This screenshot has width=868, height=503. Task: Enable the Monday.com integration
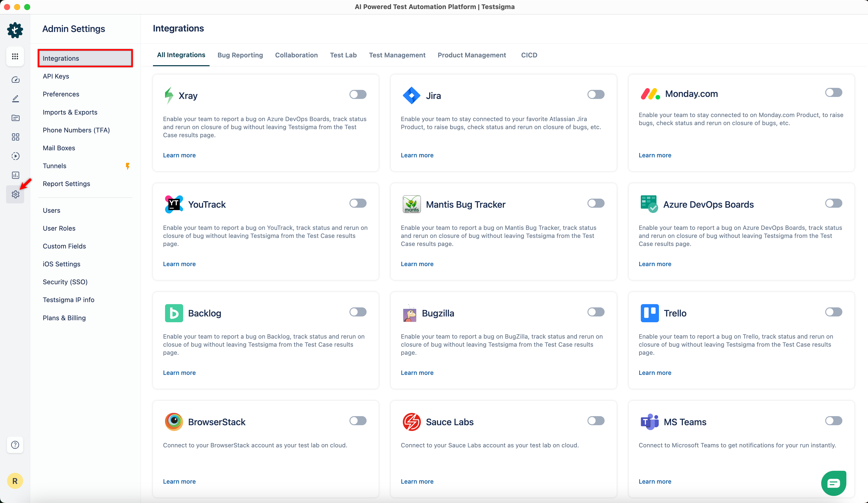click(x=834, y=92)
